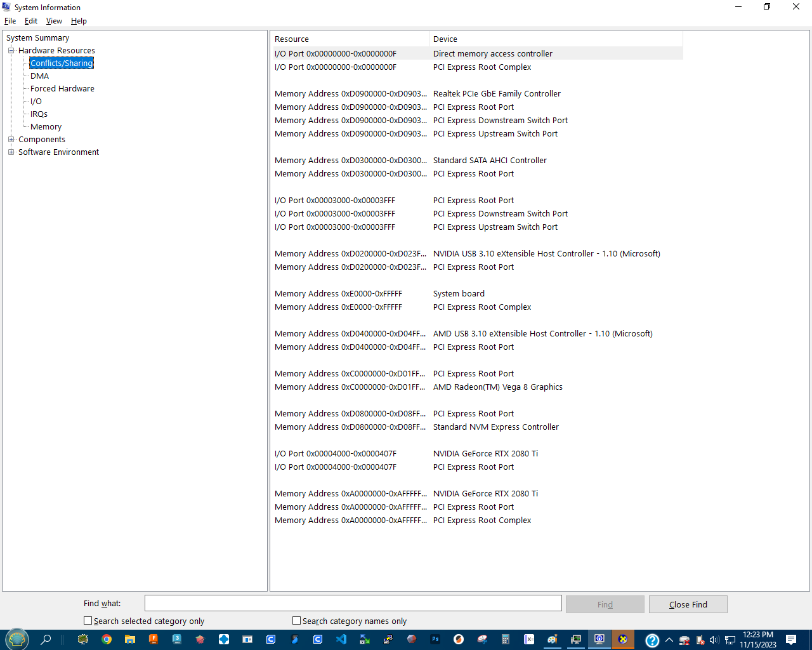Screen dimensions: 812x650
Task: Enable Search selected category only
Action: pos(88,620)
